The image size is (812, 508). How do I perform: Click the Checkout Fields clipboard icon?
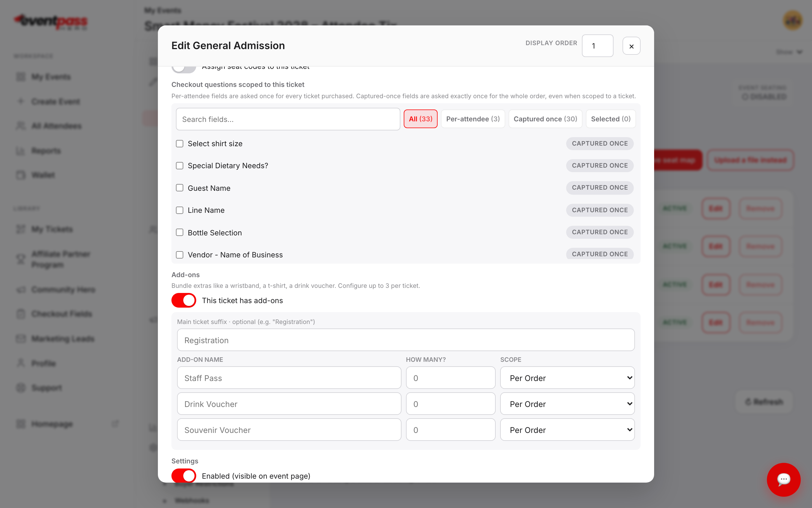click(x=21, y=314)
